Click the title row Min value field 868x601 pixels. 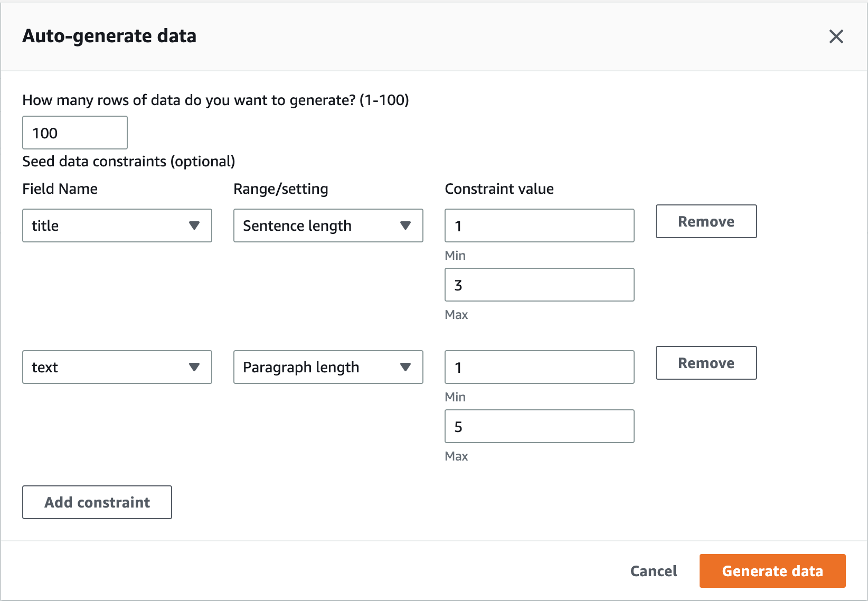[540, 226]
